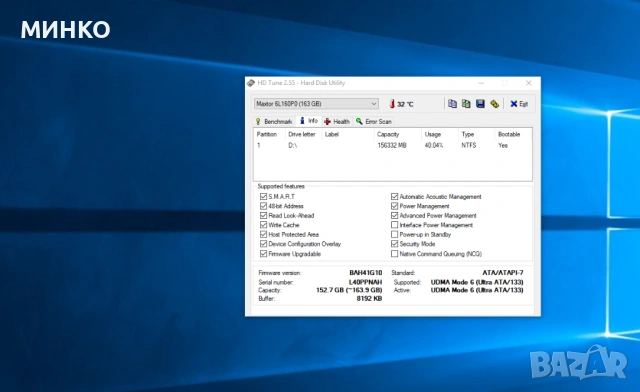Toggle the Read Look-Ahead checkbox
Image resolution: width=640 pixels, height=392 pixels.
coord(263,215)
